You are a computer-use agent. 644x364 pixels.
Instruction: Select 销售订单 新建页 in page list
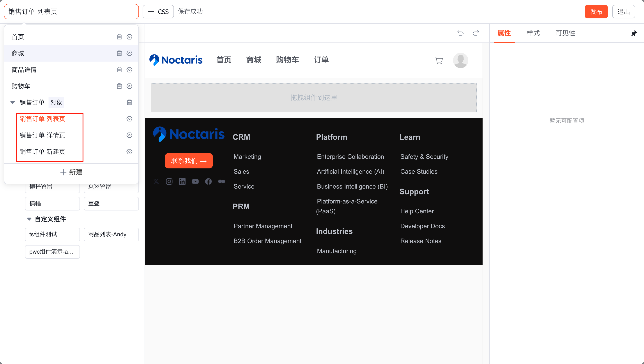(42, 152)
